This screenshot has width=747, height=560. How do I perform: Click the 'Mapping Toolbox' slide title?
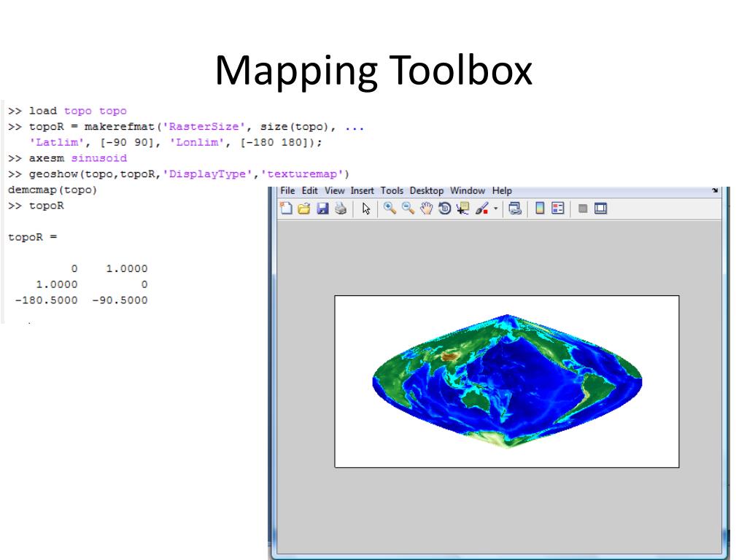[373, 71]
